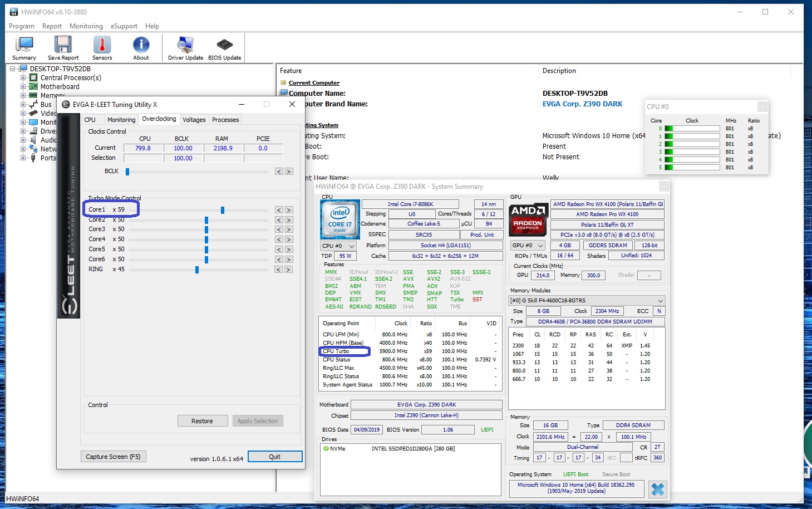812x509 pixels.
Task: Switch to the CPU tab in E-LEET
Action: click(90, 120)
